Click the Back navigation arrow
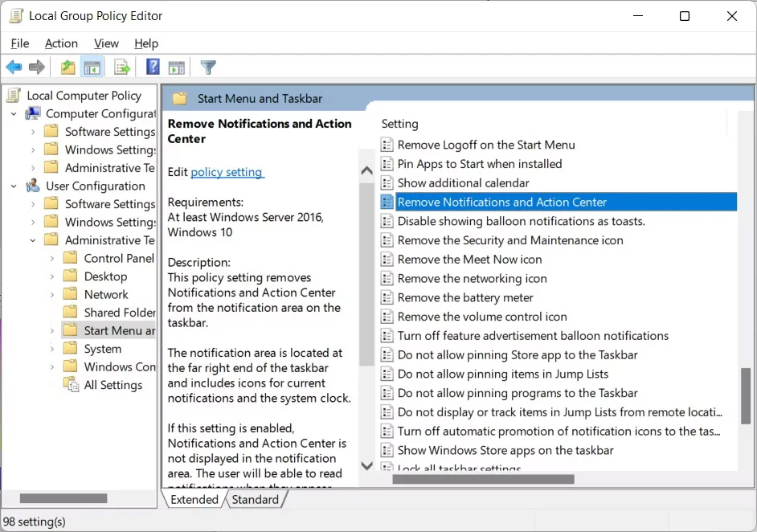The width and height of the screenshot is (757, 532). tap(14, 67)
